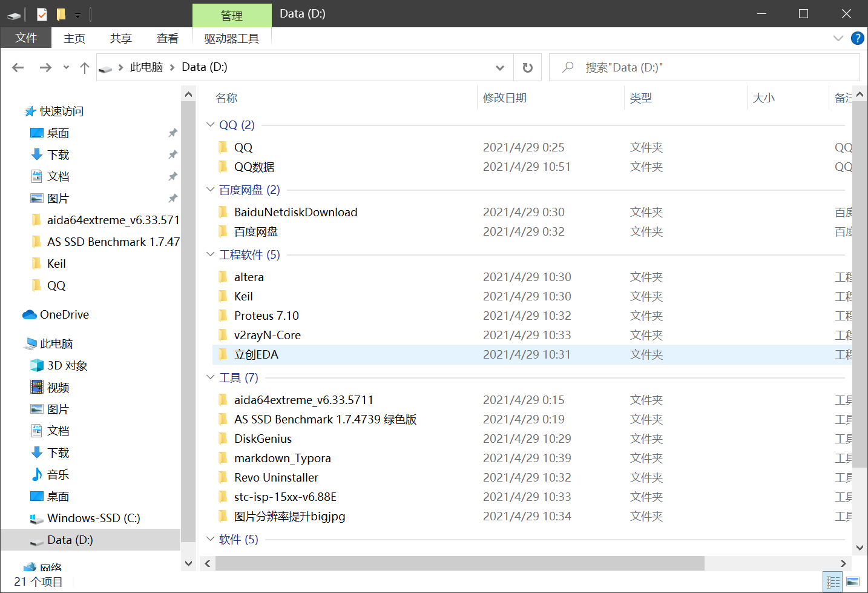Image resolution: width=868 pixels, height=593 pixels.
Task: Select the Proteus 7.10 folder icon
Action: tap(223, 316)
